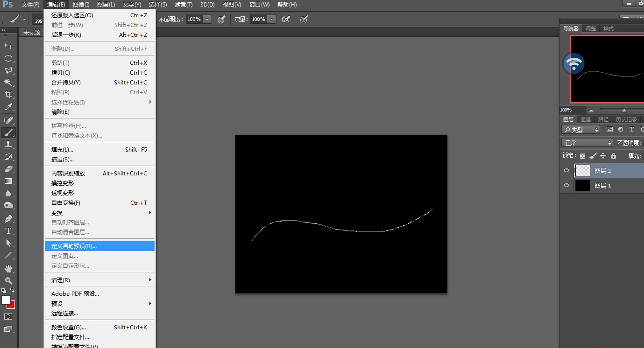Select the Path Selection tool
644x348 pixels.
pyautogui.click(x=8, y=243)
